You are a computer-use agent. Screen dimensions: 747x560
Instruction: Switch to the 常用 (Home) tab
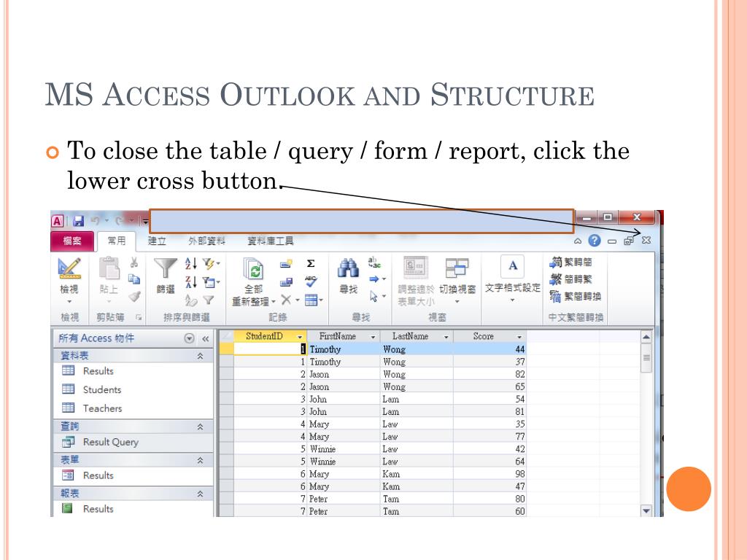coord(116,241)
